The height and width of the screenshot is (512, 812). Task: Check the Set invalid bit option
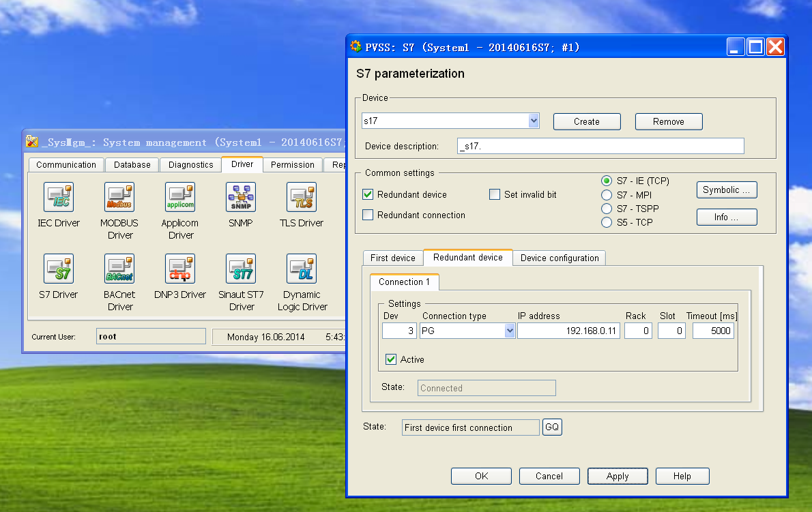(495, 194)
